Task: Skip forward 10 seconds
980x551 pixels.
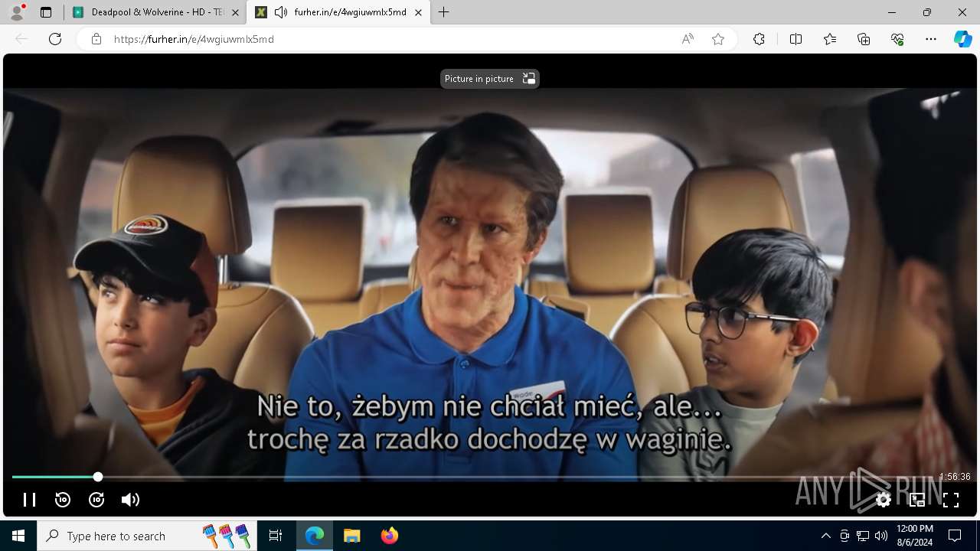Action: point(96,500)
